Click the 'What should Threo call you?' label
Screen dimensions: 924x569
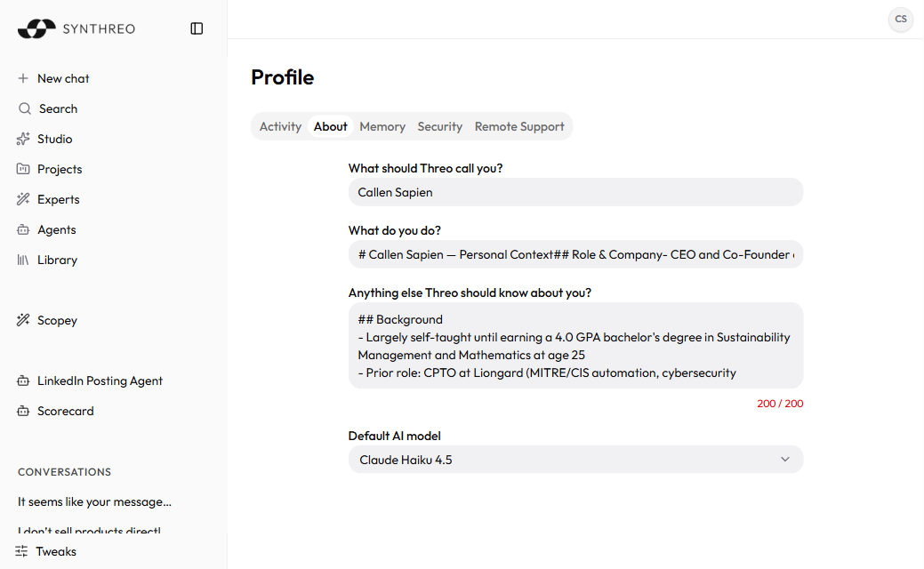[425, 168]
